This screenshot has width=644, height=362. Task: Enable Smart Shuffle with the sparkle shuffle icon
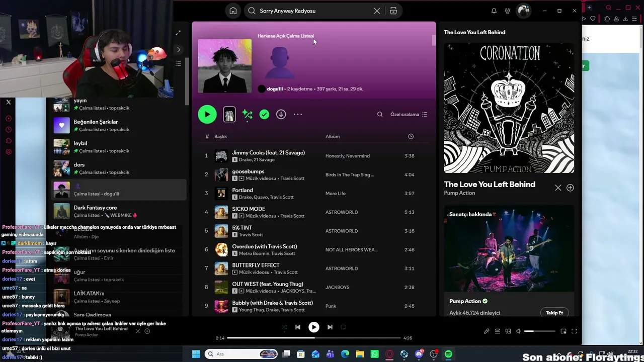(x=247, y=115)
